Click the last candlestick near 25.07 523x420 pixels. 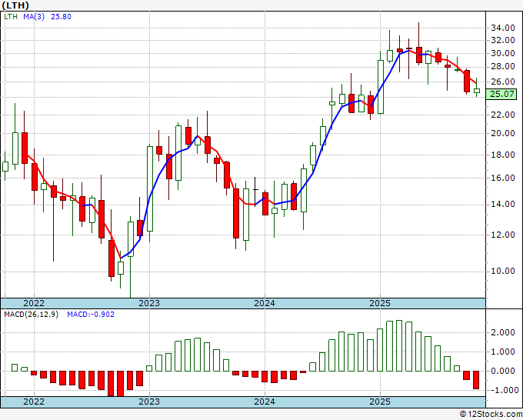477,91
